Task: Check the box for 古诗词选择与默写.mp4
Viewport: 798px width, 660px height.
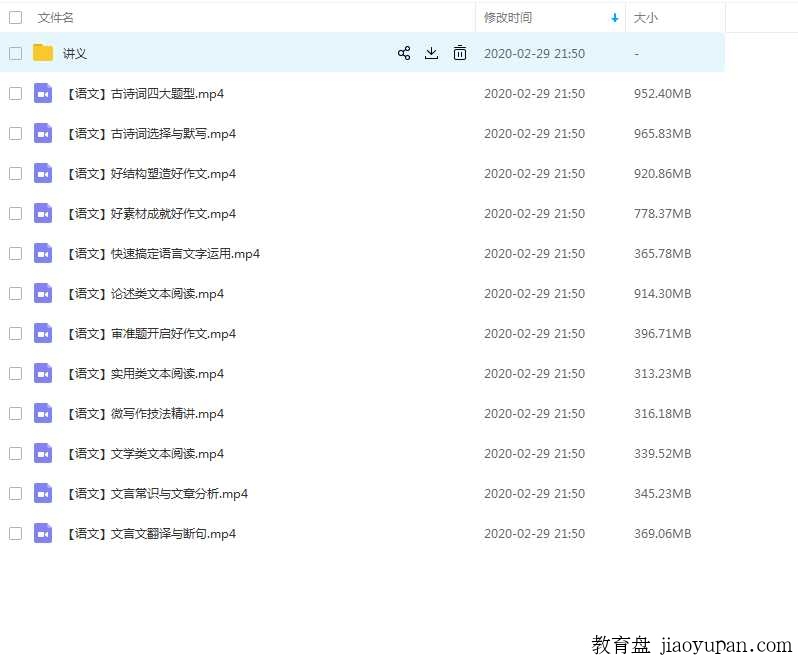Action: (16, 133)
